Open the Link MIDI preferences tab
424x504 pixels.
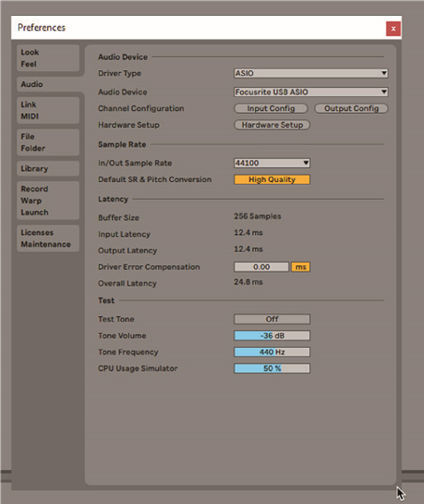pos(48,110)
